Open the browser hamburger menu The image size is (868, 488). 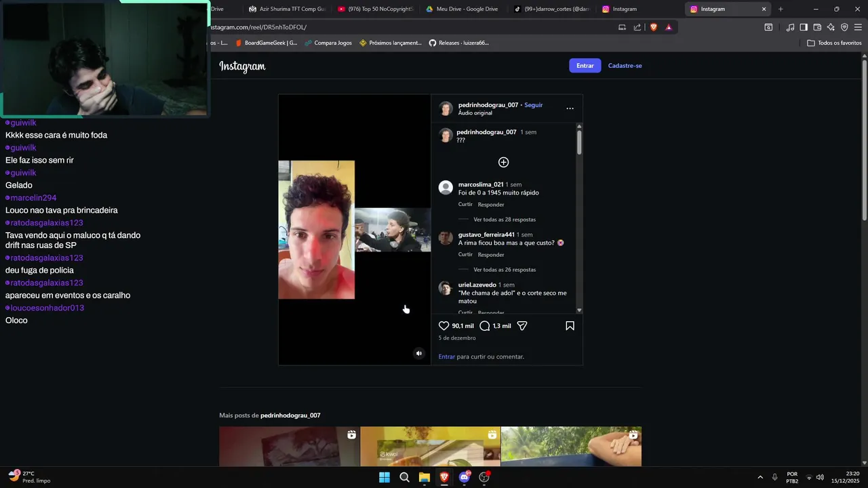pyautogui.click(x=858, y=27)
